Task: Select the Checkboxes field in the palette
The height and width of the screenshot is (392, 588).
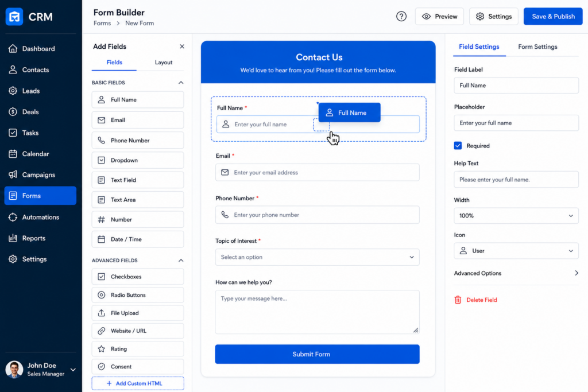Action: point(138,277)
